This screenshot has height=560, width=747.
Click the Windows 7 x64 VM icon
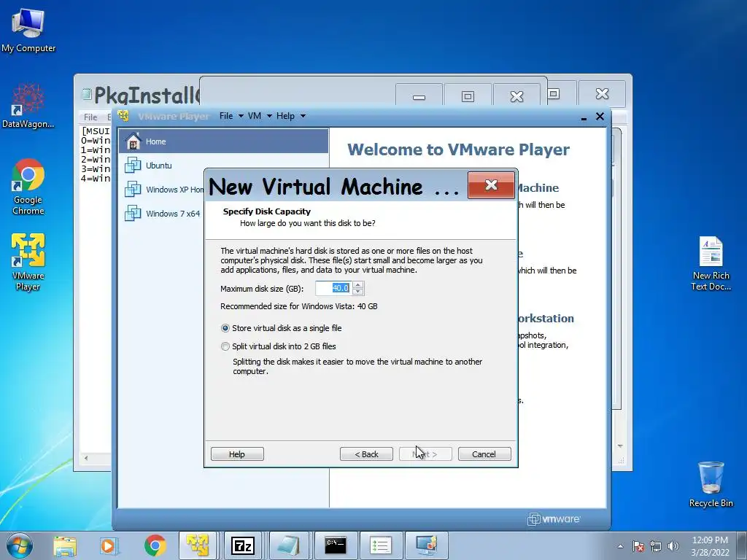click(x=133, y=213)
